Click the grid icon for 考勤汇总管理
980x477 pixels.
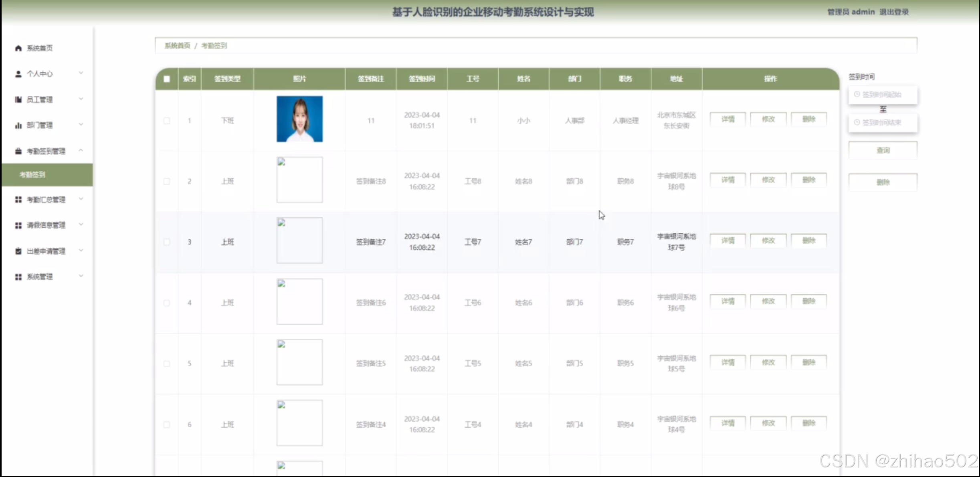coord(18,200)
